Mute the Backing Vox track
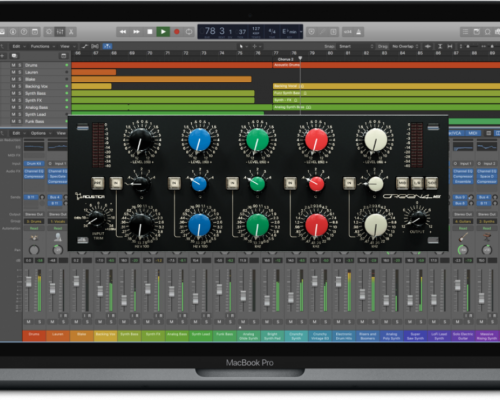The height and width of the screenshot is (400, 500). click(x=13, y=86)
